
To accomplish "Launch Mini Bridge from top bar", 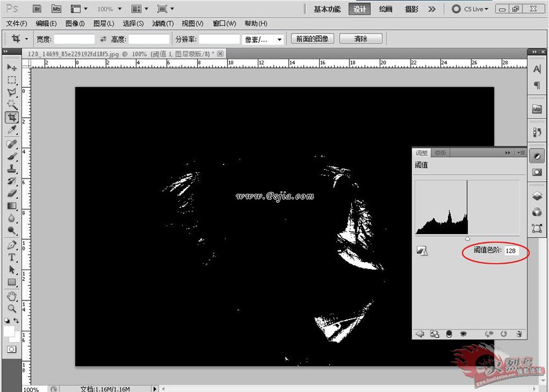I will click(56, 9).
